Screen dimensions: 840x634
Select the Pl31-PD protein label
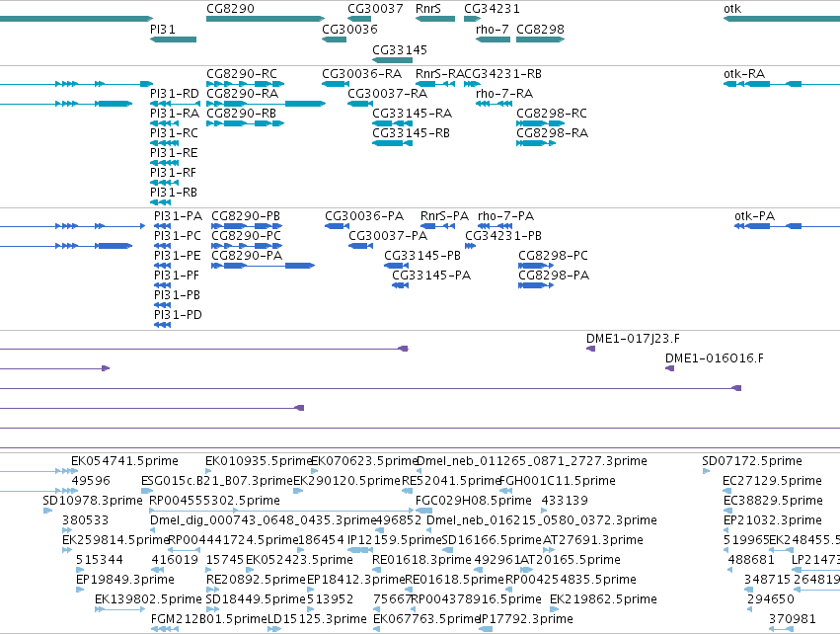178,315
